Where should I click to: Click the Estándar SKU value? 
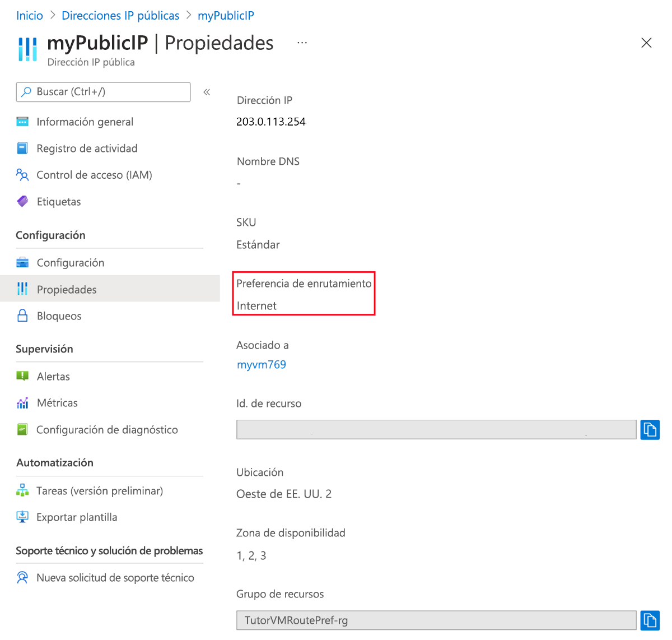258,244
